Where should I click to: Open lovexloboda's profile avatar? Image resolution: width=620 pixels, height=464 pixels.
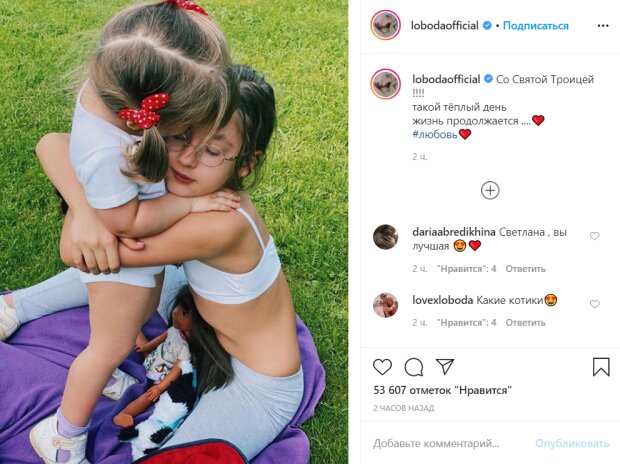[x=386, y=305]
